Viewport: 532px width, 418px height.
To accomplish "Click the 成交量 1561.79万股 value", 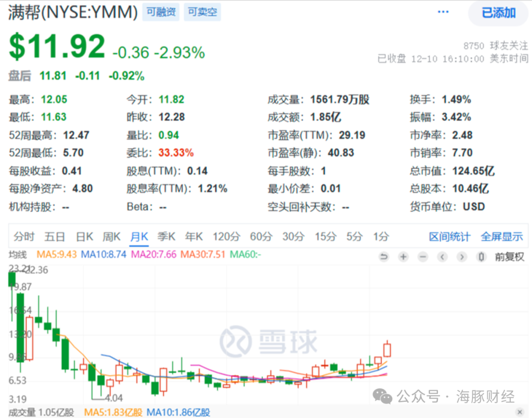I will pos(339,99).
